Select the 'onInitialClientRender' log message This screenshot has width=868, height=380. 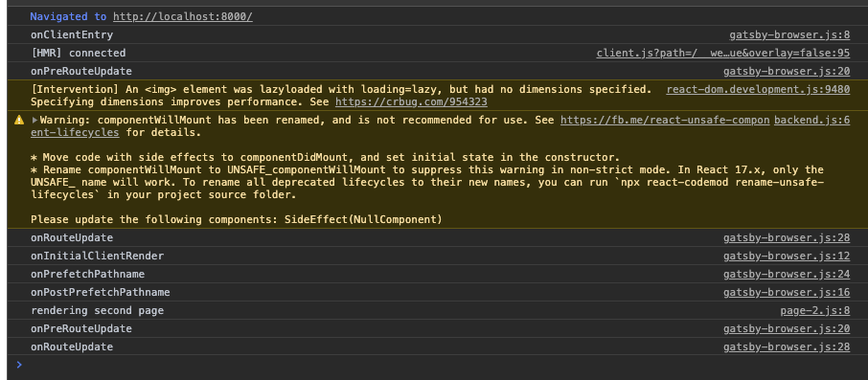(98, 257)
